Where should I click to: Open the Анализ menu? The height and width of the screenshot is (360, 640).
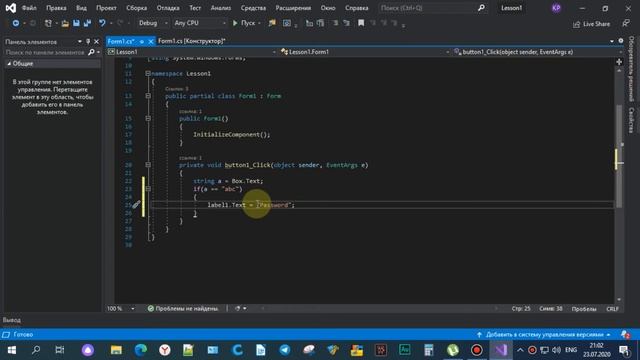click(x=221, y=8)
